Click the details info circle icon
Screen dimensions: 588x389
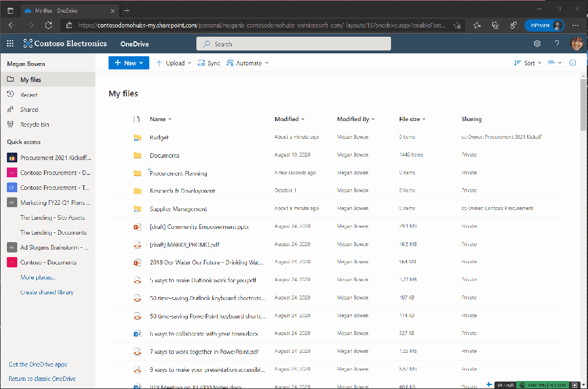572,63
